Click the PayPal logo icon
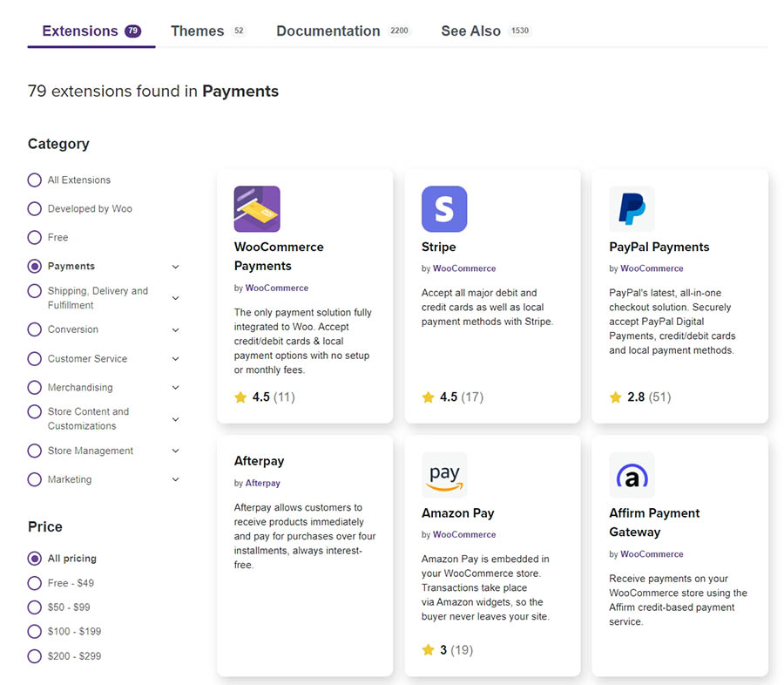The height and width of the screenshot is (685, 784). [x=632, y=209]
